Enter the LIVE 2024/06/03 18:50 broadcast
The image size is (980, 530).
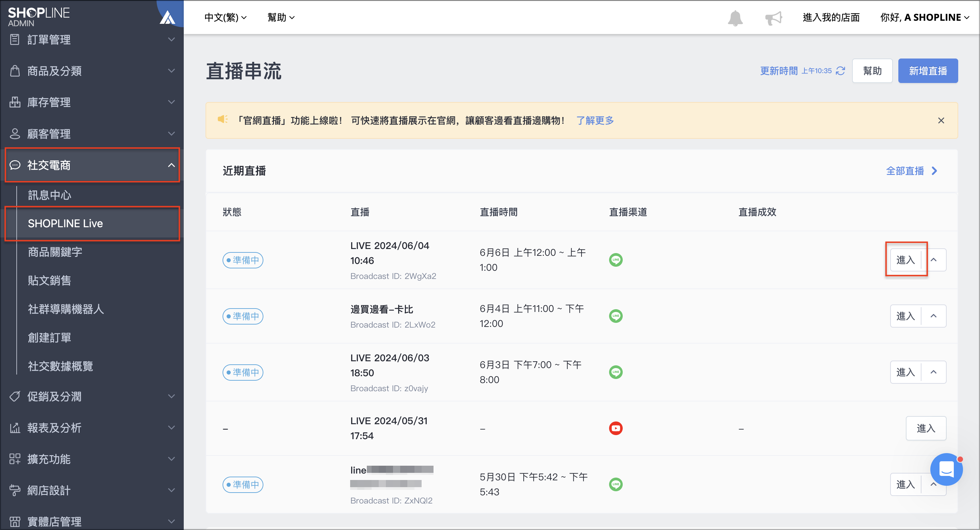[x=905, y=372]
